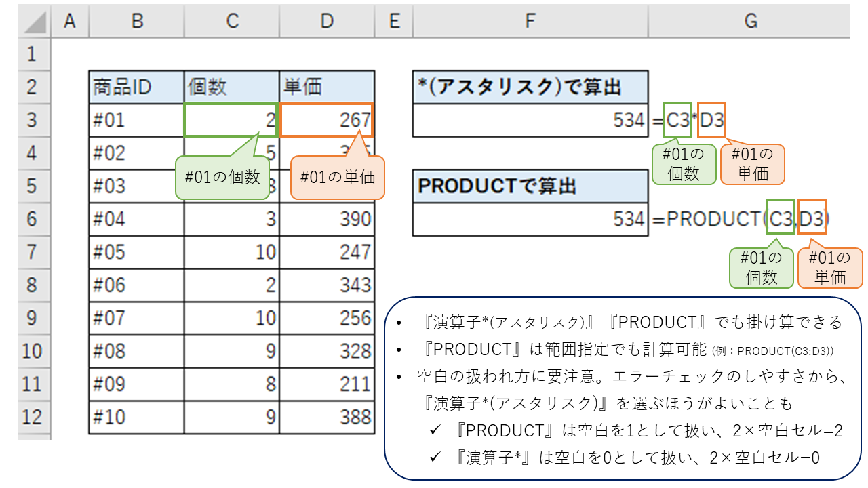The image size is (868, 488).
Task: Click the quantity cell in the #10 row
Action: click(x=232, y=418)
